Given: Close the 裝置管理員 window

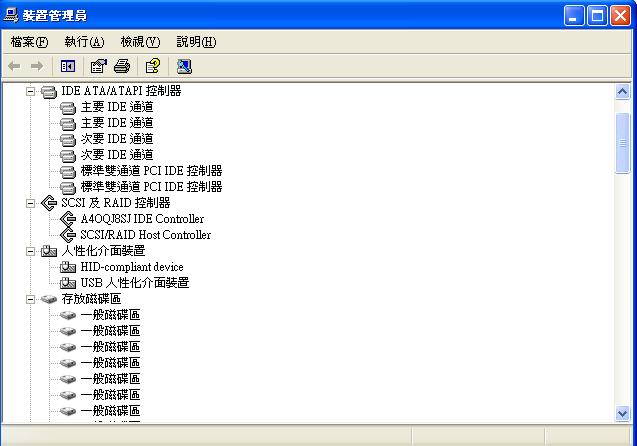Looking at the screenshot, I should click(x=620, y=16).
